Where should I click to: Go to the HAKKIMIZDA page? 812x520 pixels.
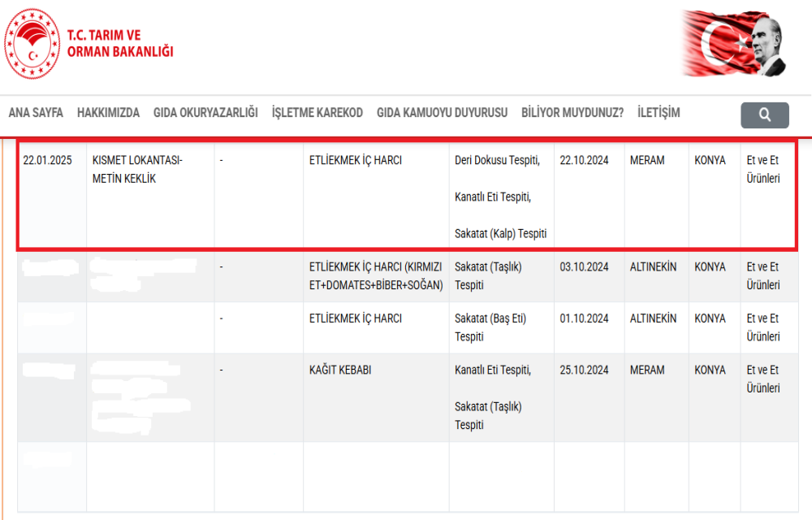click(108, 113)
